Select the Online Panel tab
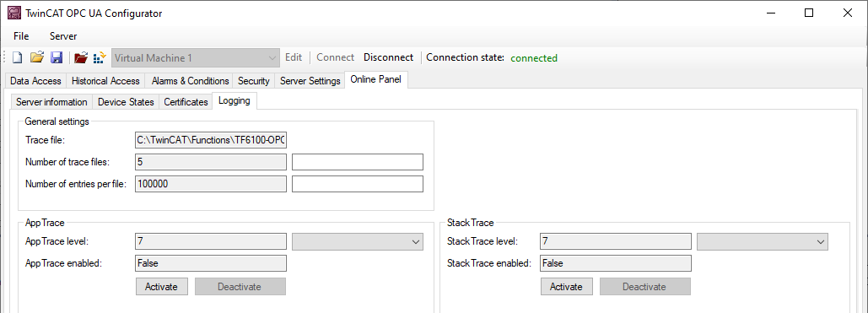868x313 pixels. point(376,80)
